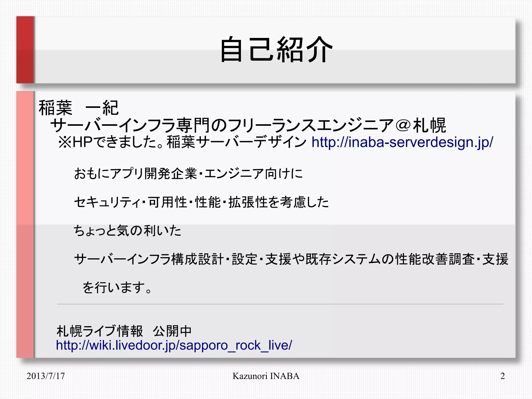The width and height of the screenshot is (532, 399).
Task: Click the 札幌ライブ情報 公開中 heading
Action: click(x=124, y=331)
